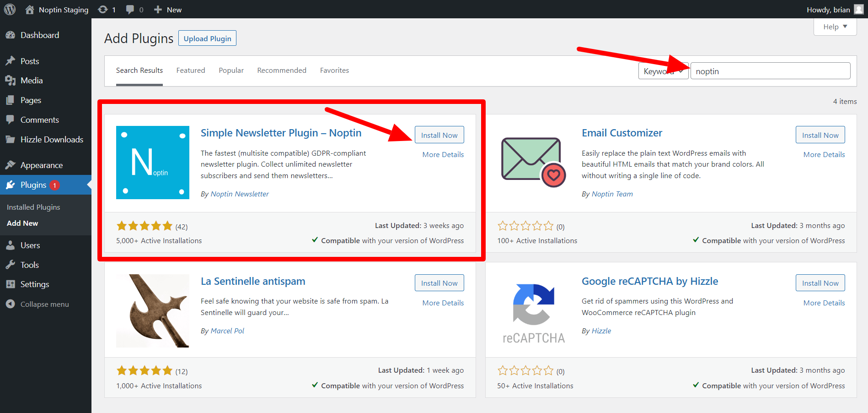Open Users via the person icon
Viewport: 868px width, 413px height.
click(11, 245)
